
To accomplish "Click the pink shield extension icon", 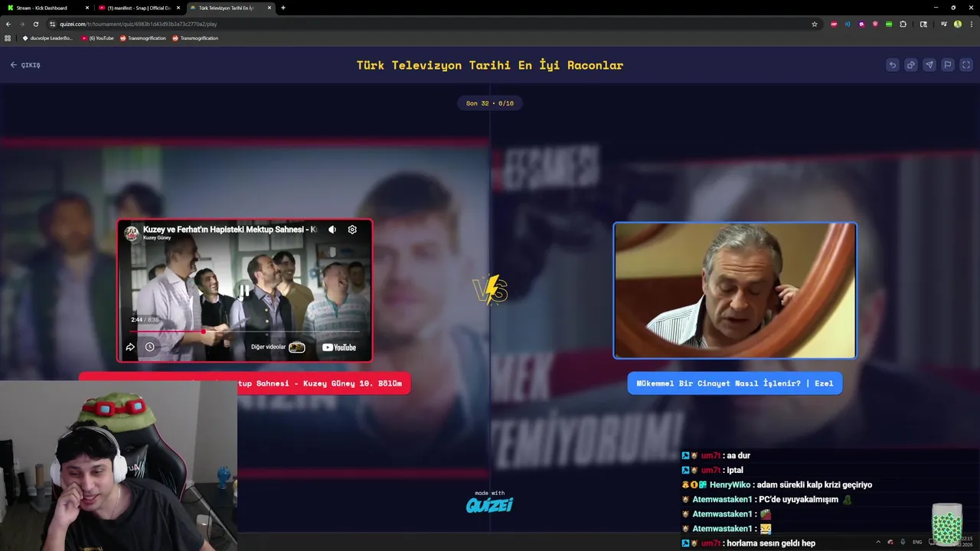I will point(875,24).
